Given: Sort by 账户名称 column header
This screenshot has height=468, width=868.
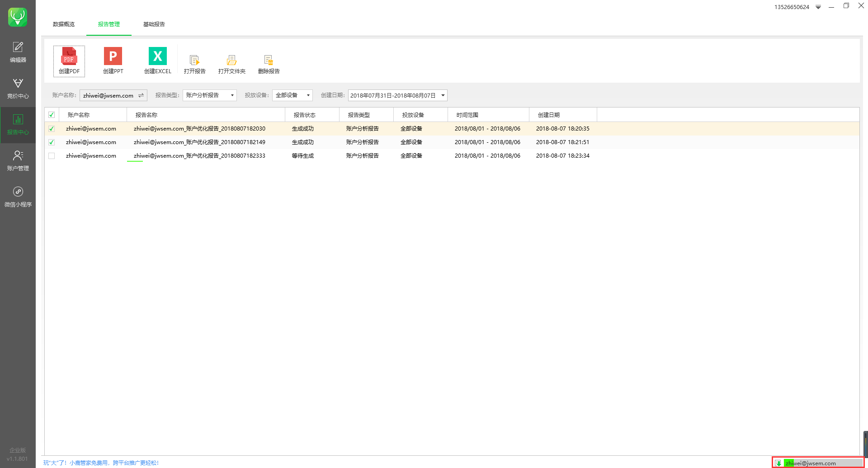Looking at the screenshot, I should pos(93,115).
